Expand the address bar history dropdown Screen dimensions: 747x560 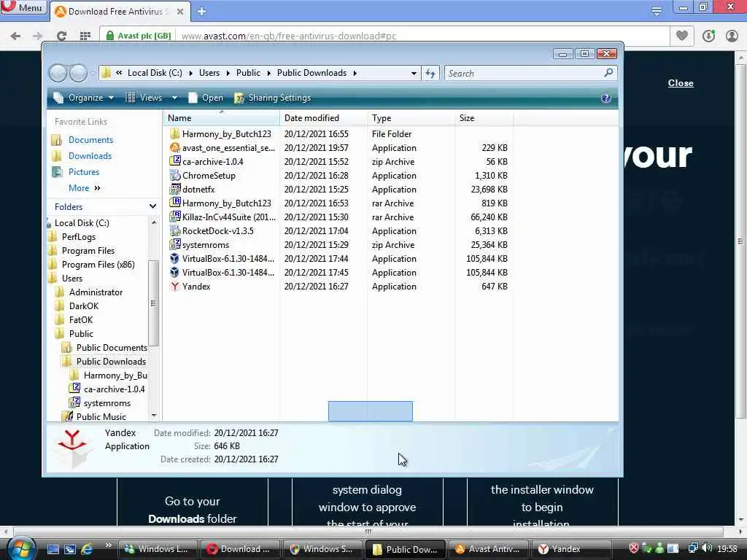(414, 73)
